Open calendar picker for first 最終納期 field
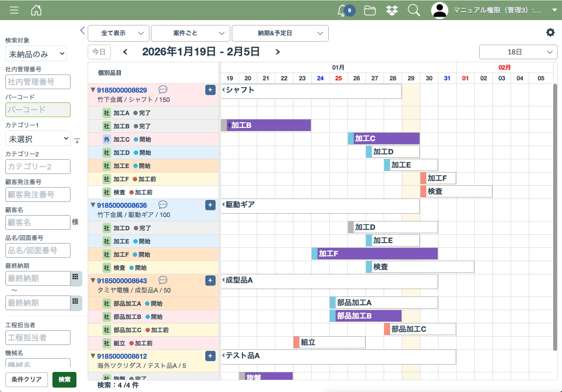562x392 pixels. click(75, 277)
